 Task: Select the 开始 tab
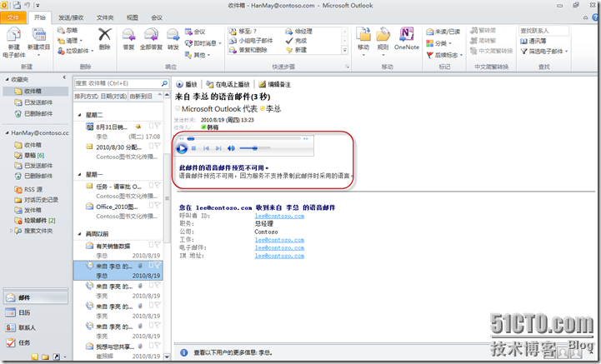(x=39, y=17)
